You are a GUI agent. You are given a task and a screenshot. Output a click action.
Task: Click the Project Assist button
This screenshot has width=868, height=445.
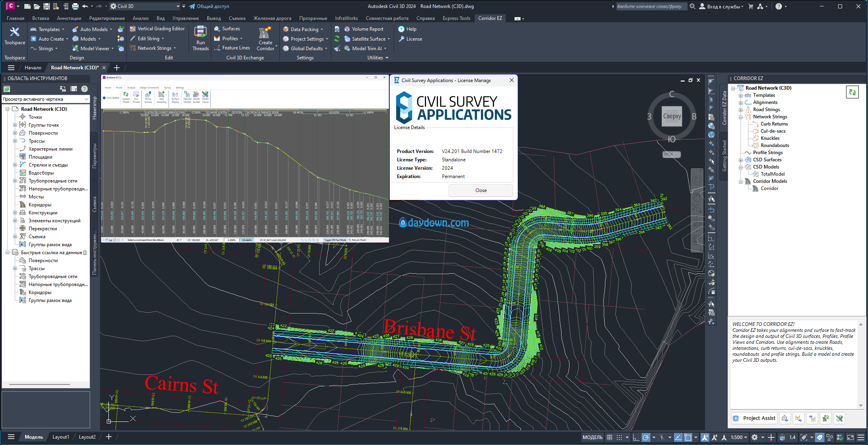(x=754, y=418)
